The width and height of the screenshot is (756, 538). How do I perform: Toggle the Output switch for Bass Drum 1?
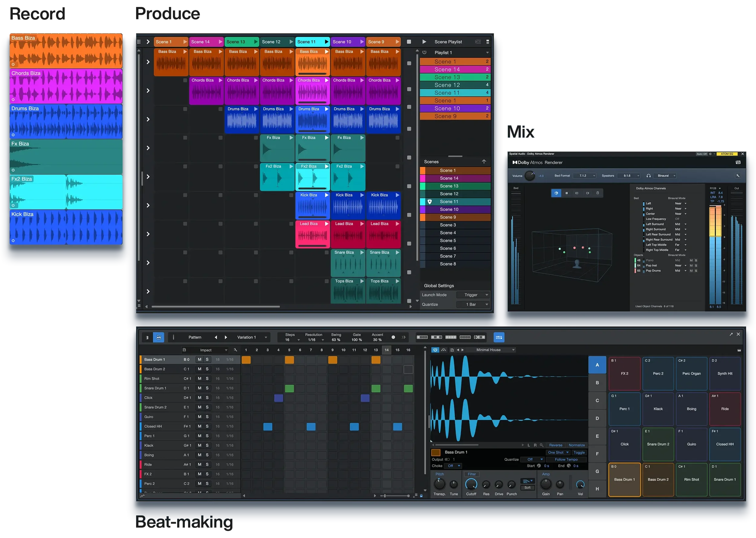pyautogui.click(x=447, y=460)
